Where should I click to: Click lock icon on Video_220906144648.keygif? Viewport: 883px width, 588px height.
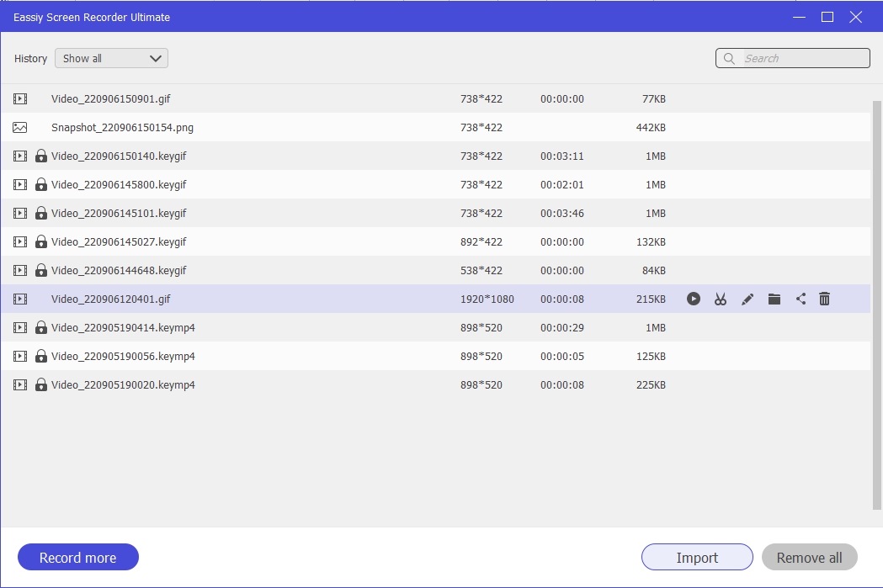pos(41,271)
